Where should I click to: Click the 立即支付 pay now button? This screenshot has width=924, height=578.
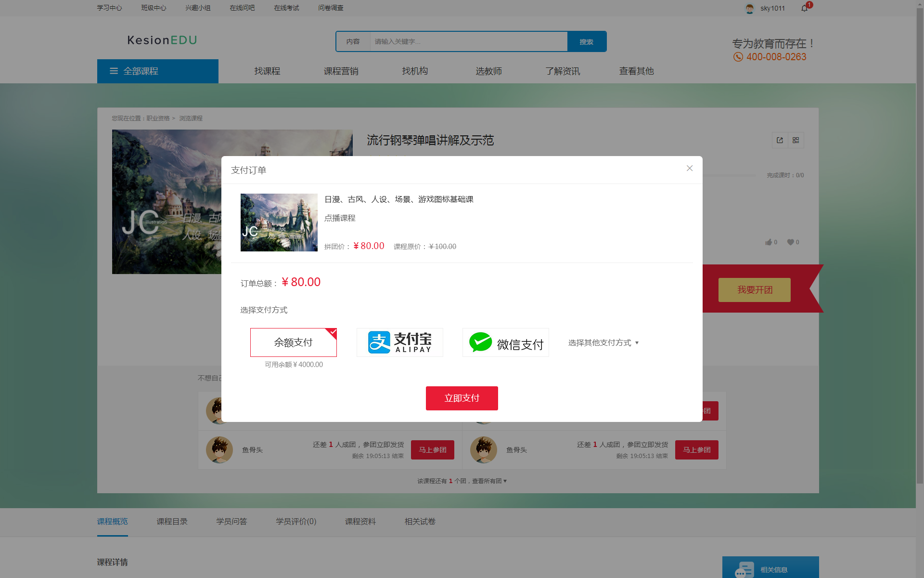(462, 398)
